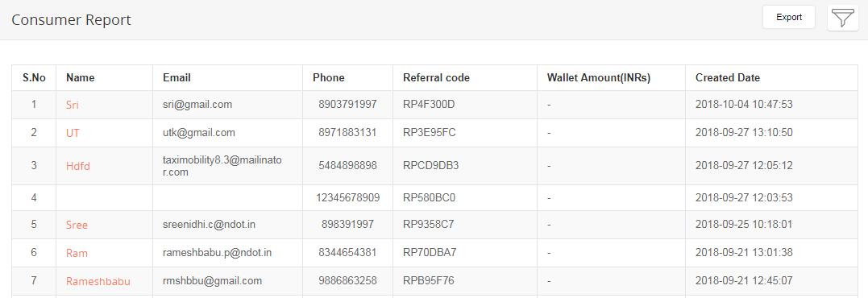View the Ram consumer record
Viewport: 868px width, 298px height.
point(77,253)
